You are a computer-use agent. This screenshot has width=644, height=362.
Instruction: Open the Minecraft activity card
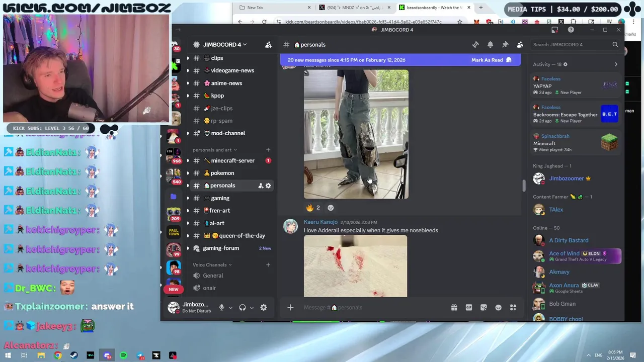(x=576, y=143)
